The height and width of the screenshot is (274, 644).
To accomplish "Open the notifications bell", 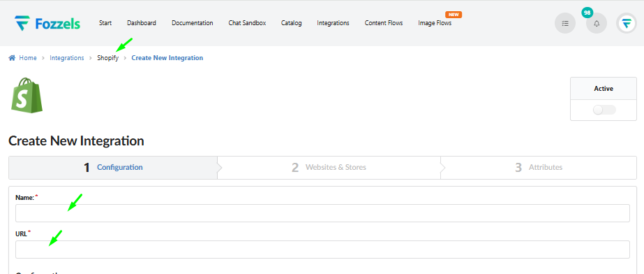I will point(597,24).
